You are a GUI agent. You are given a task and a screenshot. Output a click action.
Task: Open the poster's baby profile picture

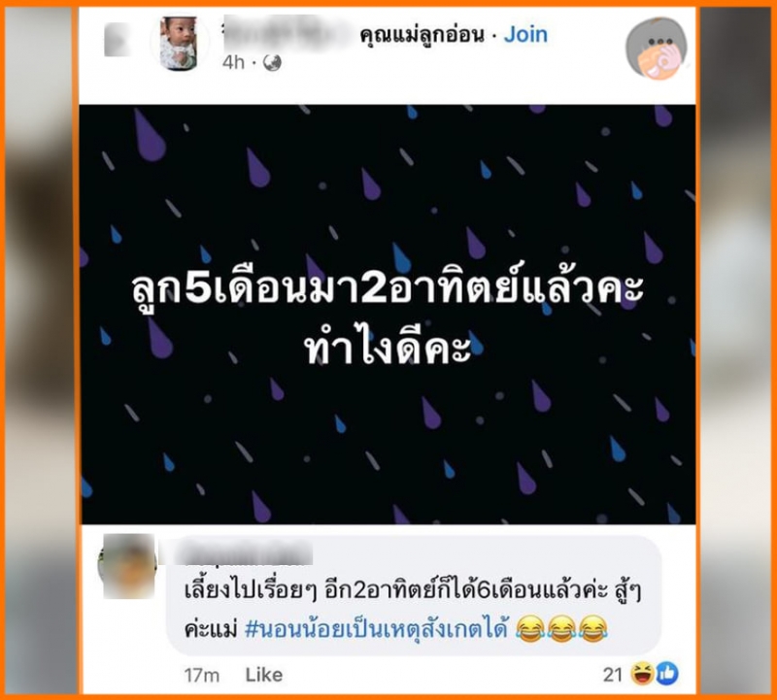point(179,43)
